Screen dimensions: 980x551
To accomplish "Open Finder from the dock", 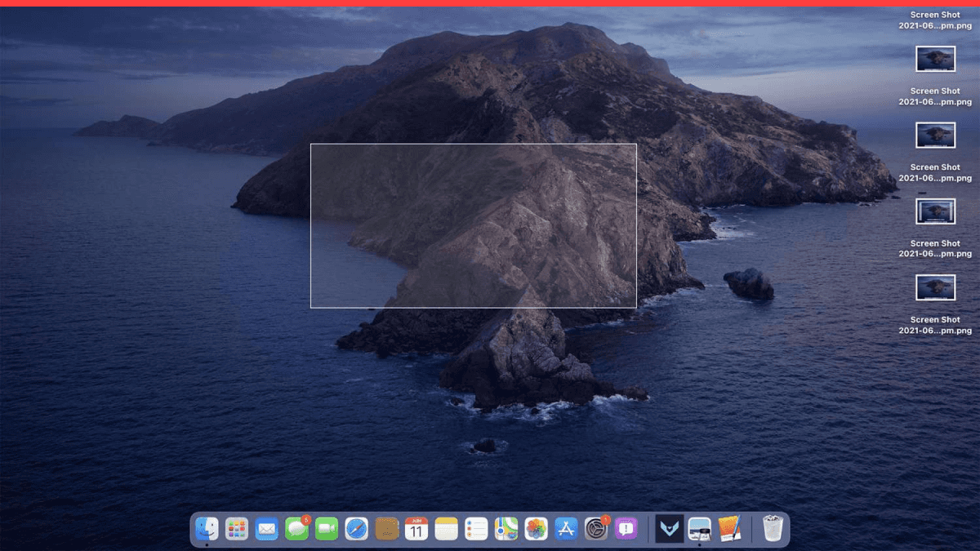I will coord(207,529).
